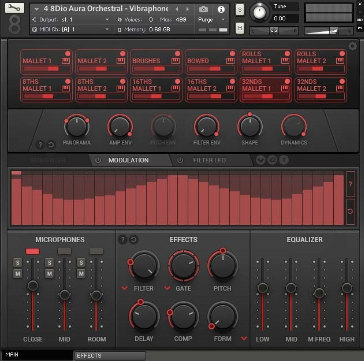
Task: Select the BRUSHES articulation
Action: tap(156, 62)
